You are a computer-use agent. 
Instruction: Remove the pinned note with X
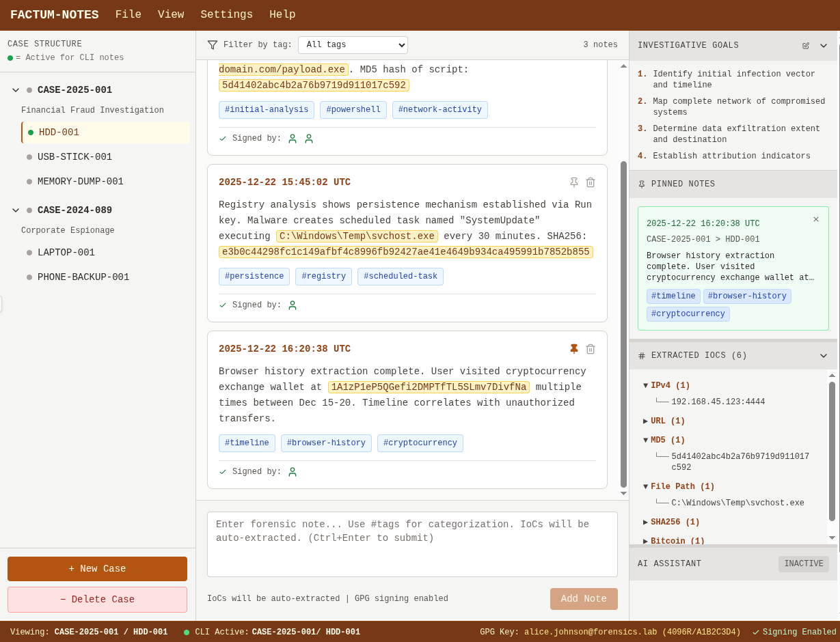click(815, 219)
